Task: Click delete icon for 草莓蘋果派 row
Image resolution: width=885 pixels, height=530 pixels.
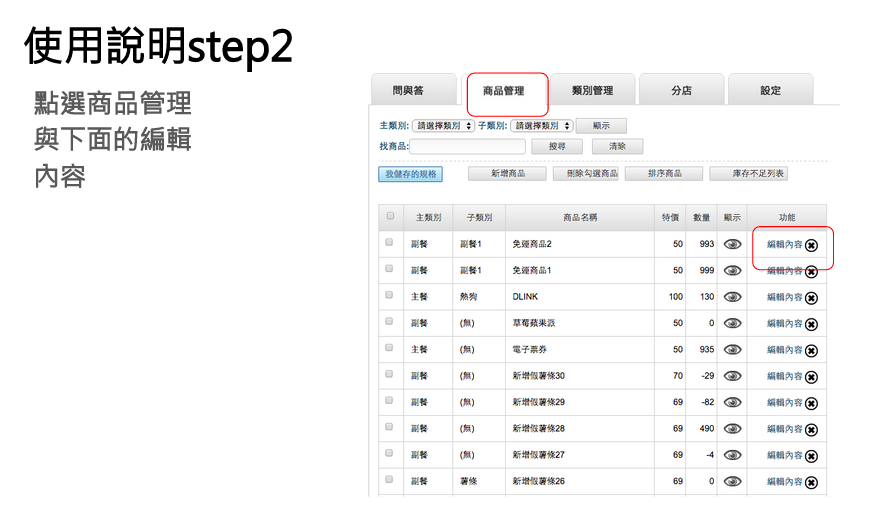Action: pyautogui.click(x=811, y=324)
